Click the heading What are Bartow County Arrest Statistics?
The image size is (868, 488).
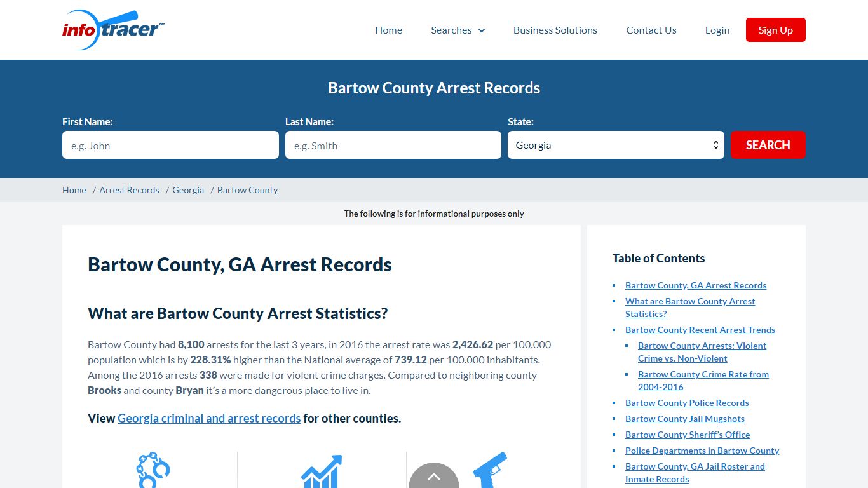238,313
